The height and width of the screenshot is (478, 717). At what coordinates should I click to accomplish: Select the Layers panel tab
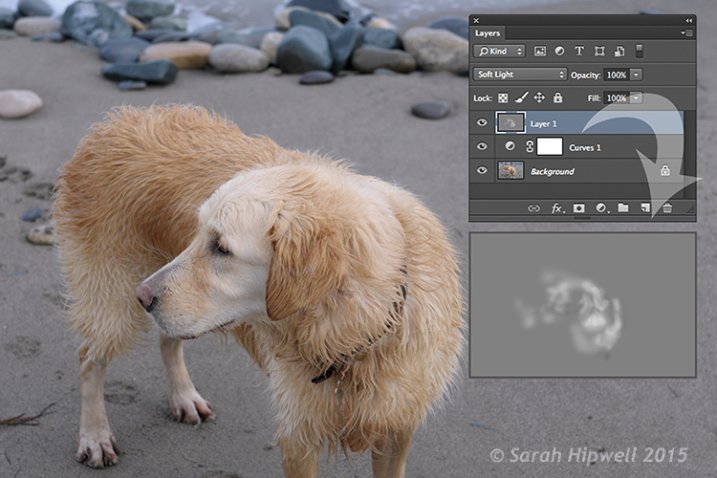(x=488, y=33)
